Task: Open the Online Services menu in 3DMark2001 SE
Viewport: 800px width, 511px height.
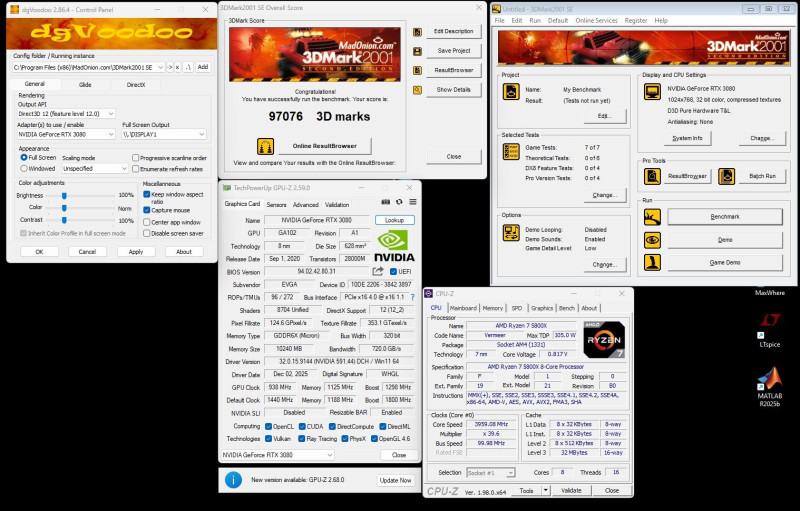Action: coord(596,21)
